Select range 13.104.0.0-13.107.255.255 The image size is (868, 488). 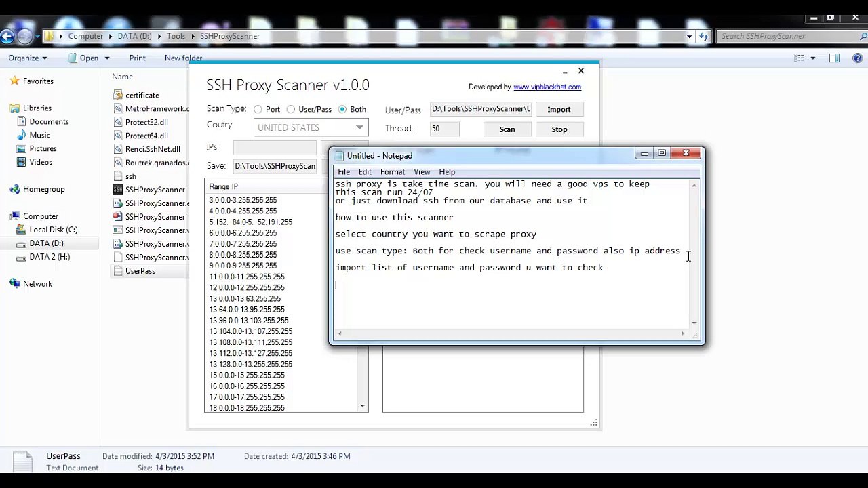(x=251, y=331)
